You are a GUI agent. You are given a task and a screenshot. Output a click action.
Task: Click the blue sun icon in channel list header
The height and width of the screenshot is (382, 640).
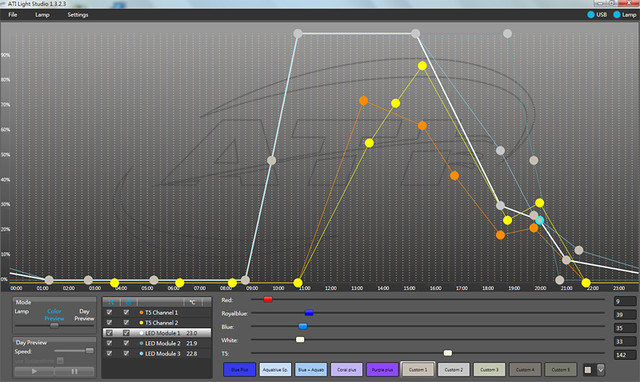[x=128, y=302]
